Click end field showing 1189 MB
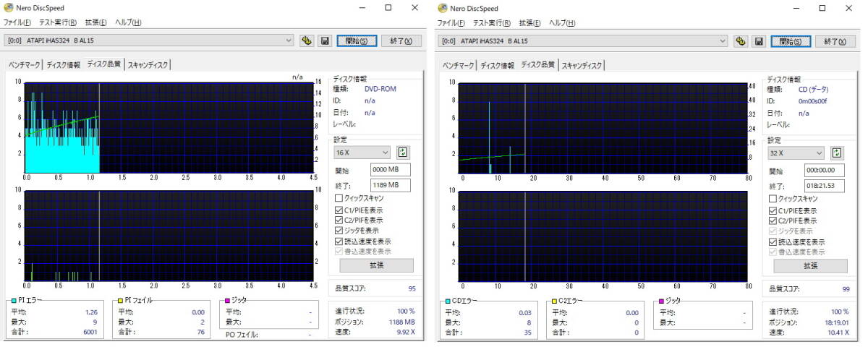This screenshot has width=868, height=347. (390, 185)
